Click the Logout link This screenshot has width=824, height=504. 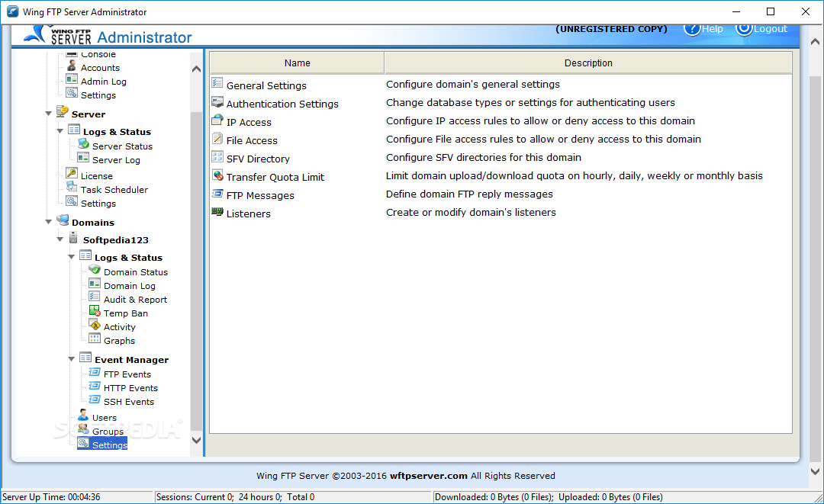point(761,28)
